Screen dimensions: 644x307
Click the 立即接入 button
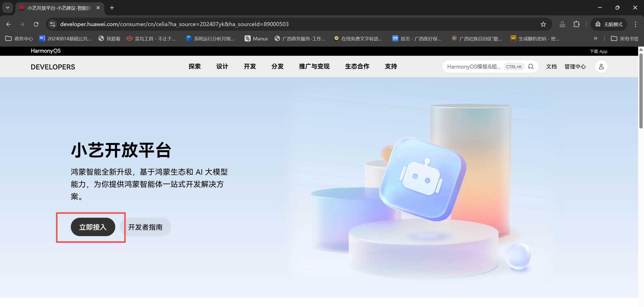(93, 227)
